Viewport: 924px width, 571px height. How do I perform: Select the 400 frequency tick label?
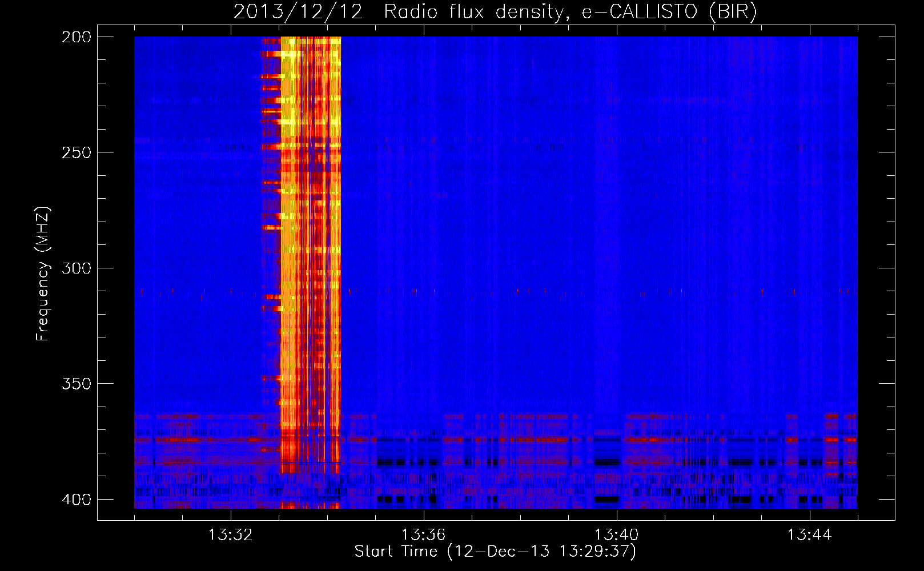[76, 500]
